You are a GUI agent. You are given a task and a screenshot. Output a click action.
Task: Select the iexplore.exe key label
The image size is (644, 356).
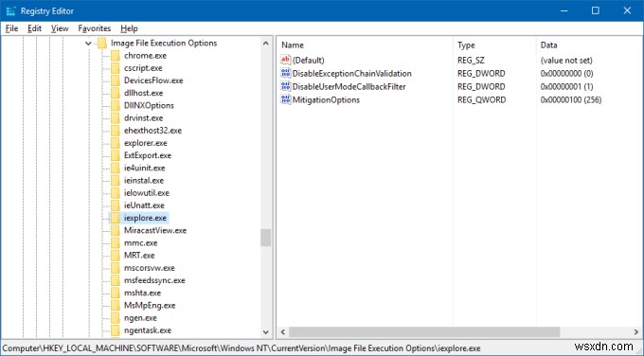click(x=145, y=218)
